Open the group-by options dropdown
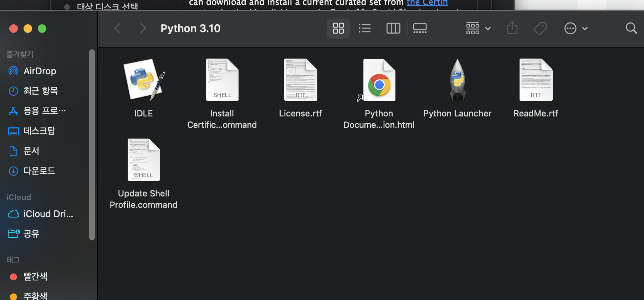Viewport: 644px width, 300px height. [x=478, y=28]
